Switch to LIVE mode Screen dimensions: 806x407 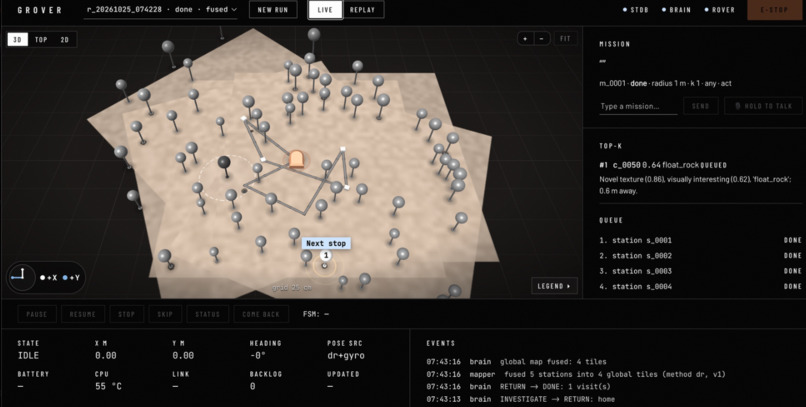325,10
